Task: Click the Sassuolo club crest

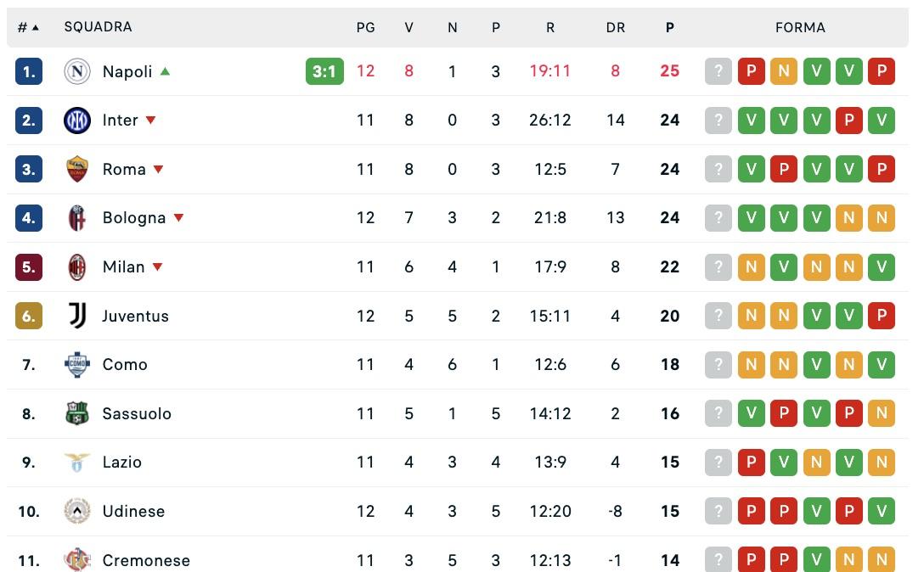Action: click(77, 413)
